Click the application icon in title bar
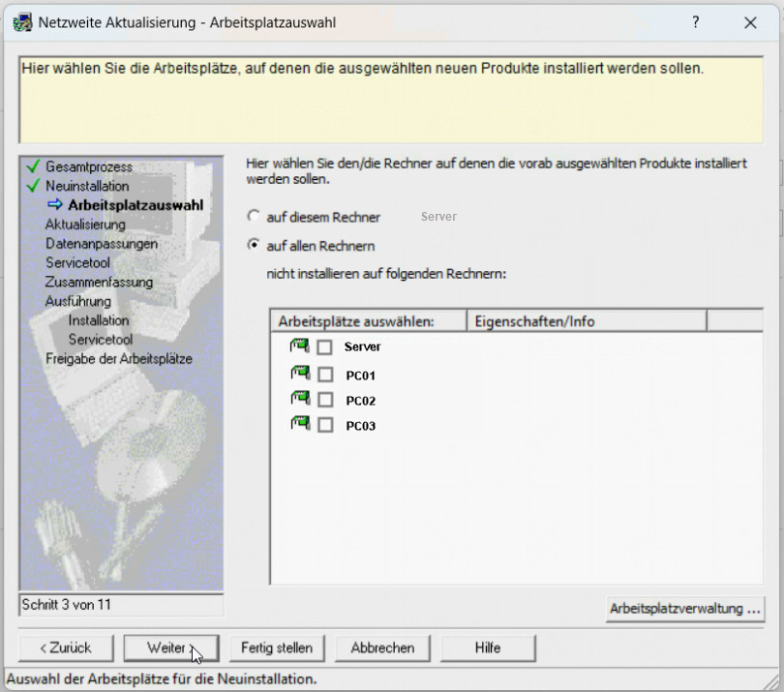The width and height of the screenshot is (784, 692). [x=21, y=23]
